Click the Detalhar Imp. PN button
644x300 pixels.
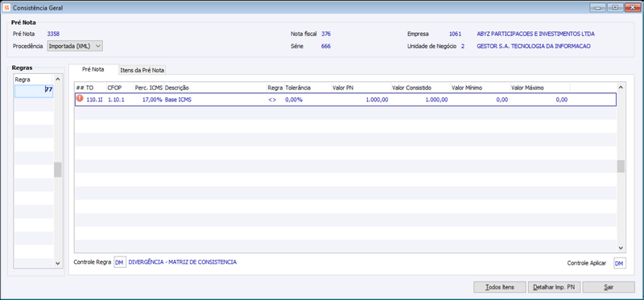tap(554, 287)
